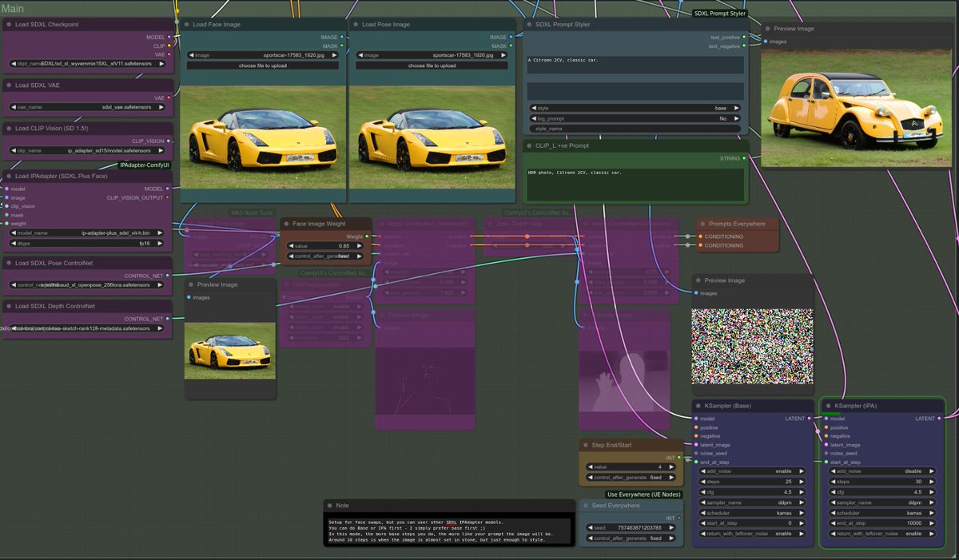959x560 pixels.
Task: Open the model_name ip-adapter-plus_sdxl_vit-h.bin dropdown
Action: [x=87, y=233]
